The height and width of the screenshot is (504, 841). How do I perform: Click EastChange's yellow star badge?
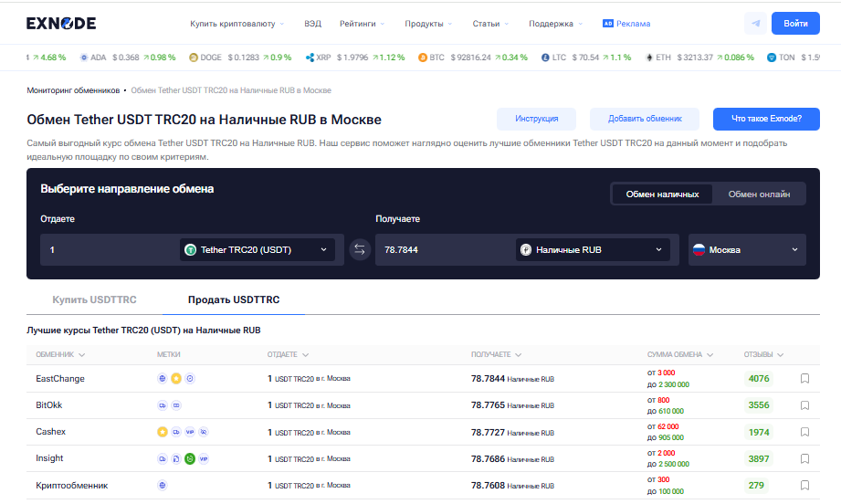point(176,379)
